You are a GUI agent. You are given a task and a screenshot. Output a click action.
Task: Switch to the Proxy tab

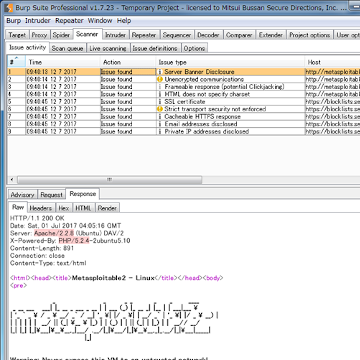(x=39, y=35)
